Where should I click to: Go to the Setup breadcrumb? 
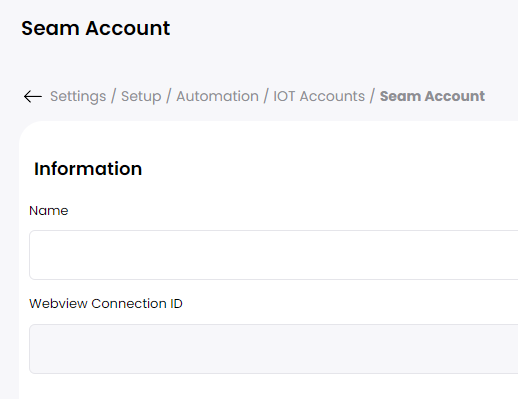click(141, 96)
